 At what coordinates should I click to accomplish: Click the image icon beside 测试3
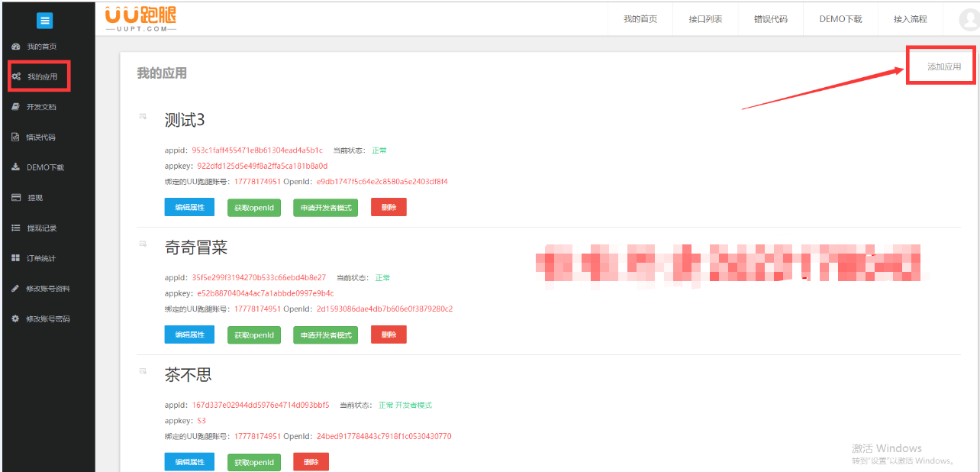[142, 116]
